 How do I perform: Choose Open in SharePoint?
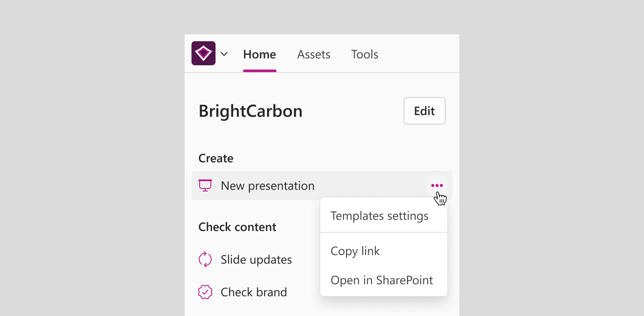click(384, 280)
